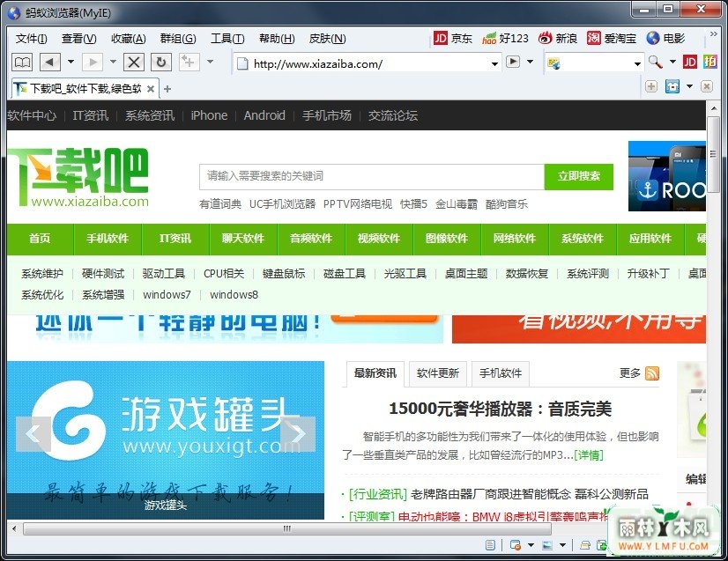Screen dimensions: 728x561
Task: Switch to the 软件更新 tab
Action: point(437,373)
